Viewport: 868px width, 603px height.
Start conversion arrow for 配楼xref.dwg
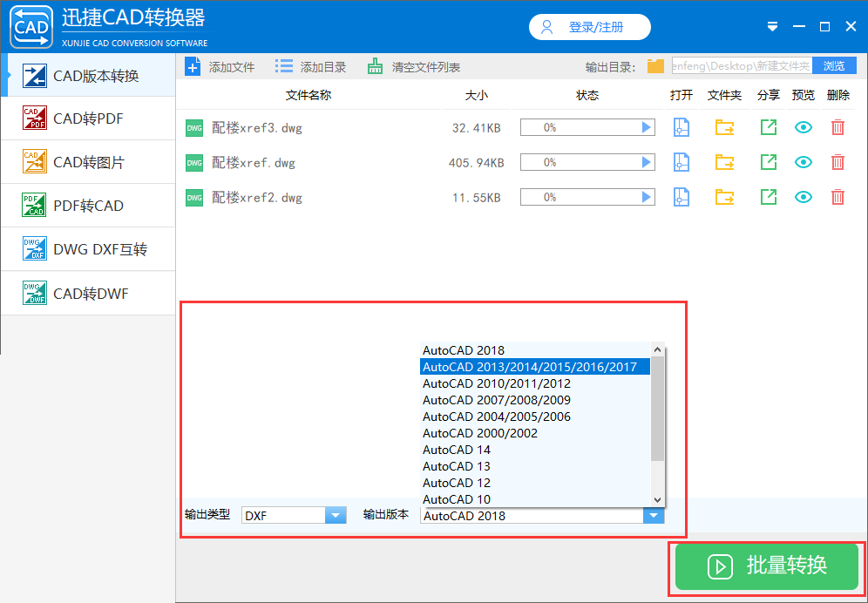click(646, 162)
